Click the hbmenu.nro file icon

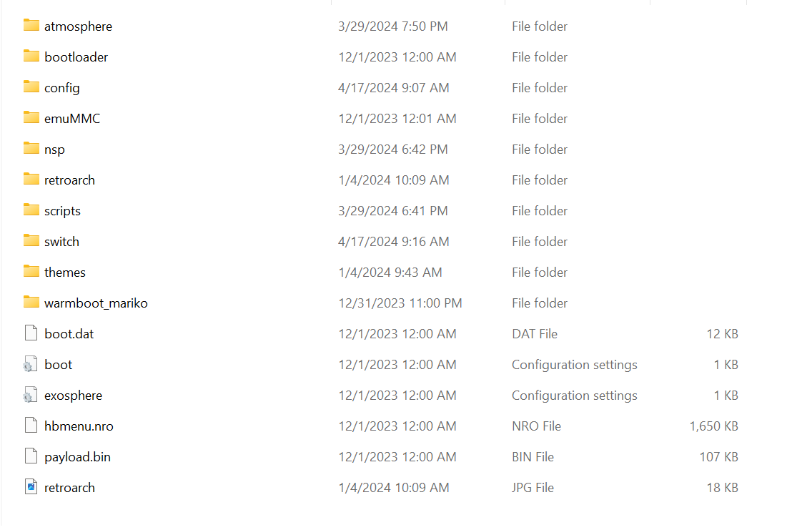coord(31,426)
